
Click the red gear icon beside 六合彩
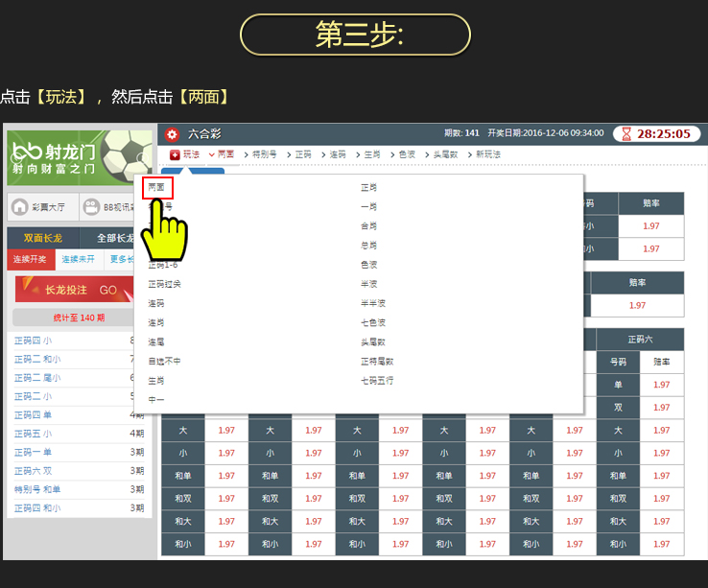(x=172, y=134)
